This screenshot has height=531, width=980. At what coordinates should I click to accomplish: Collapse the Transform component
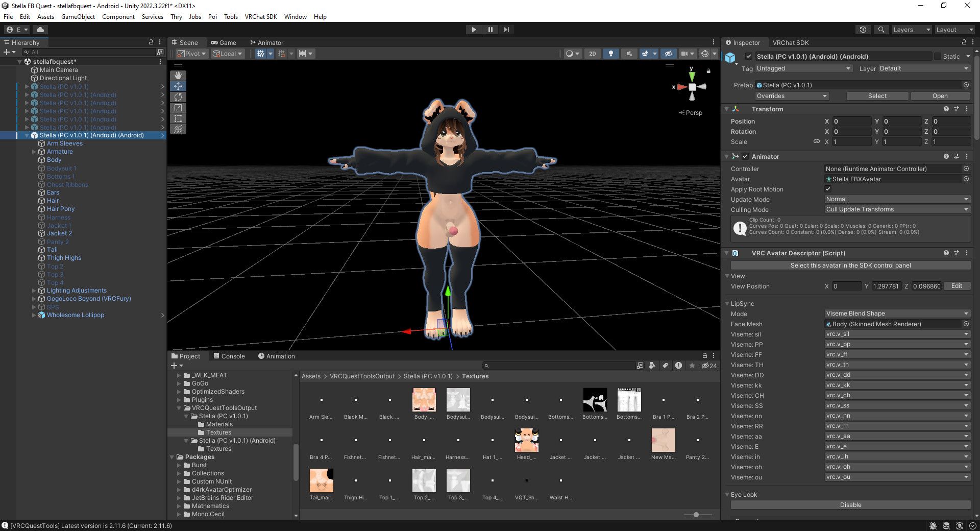tap(727, 109)
